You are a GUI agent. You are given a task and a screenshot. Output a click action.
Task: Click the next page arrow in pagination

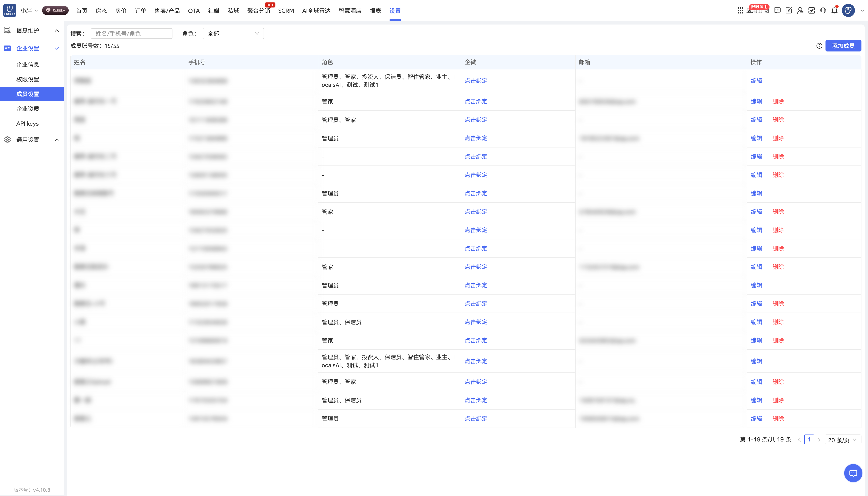(x=819, y=440)
